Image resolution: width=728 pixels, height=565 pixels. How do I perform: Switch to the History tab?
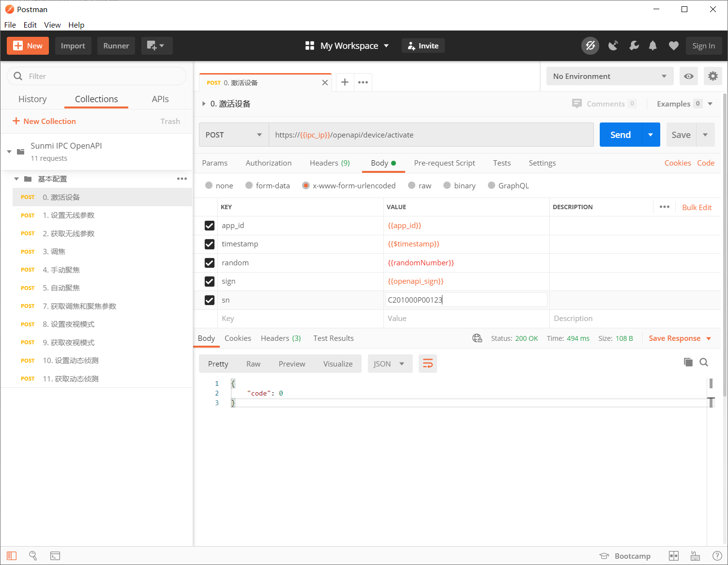pyautogui.click(x=32, y=99)
